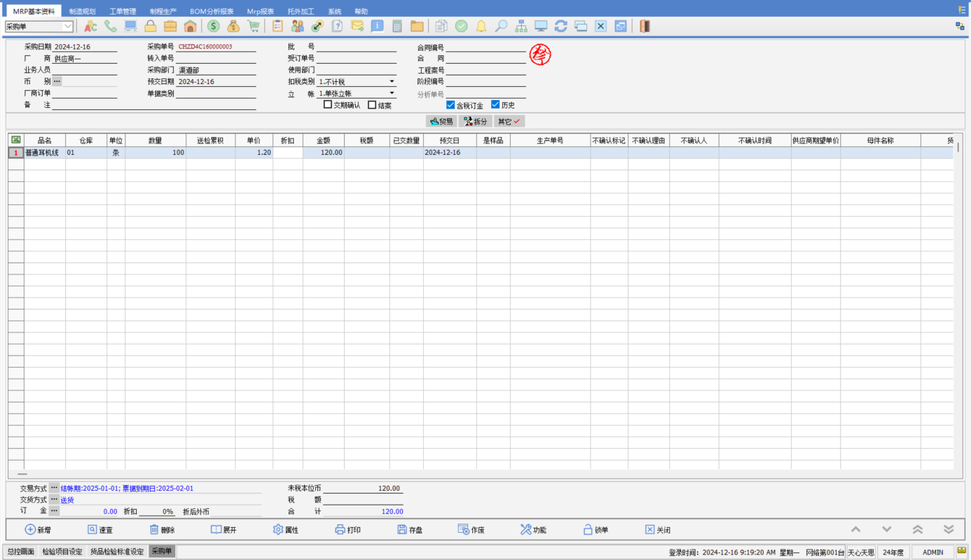Click the magnifying glass search icon

tap(501, 26)
